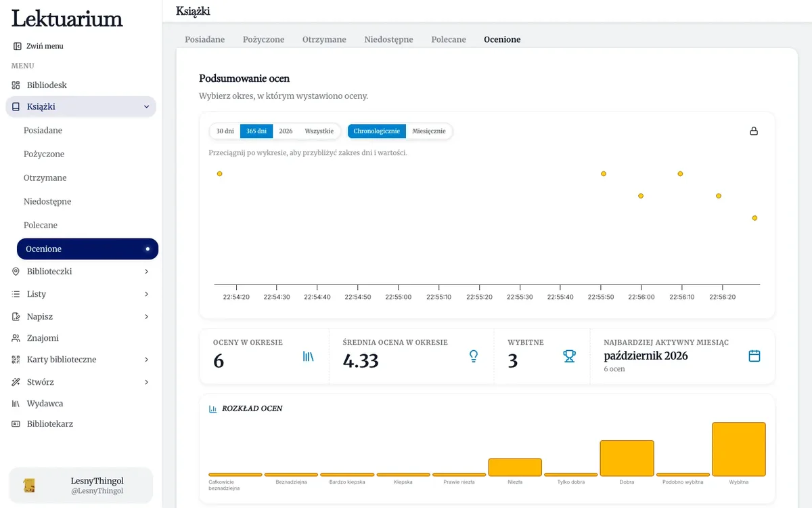Expand the Karty biblioteczne submenu chevron
Viewport: 812px width, 508px height.
pyautogui.click(x=147, y=360)
